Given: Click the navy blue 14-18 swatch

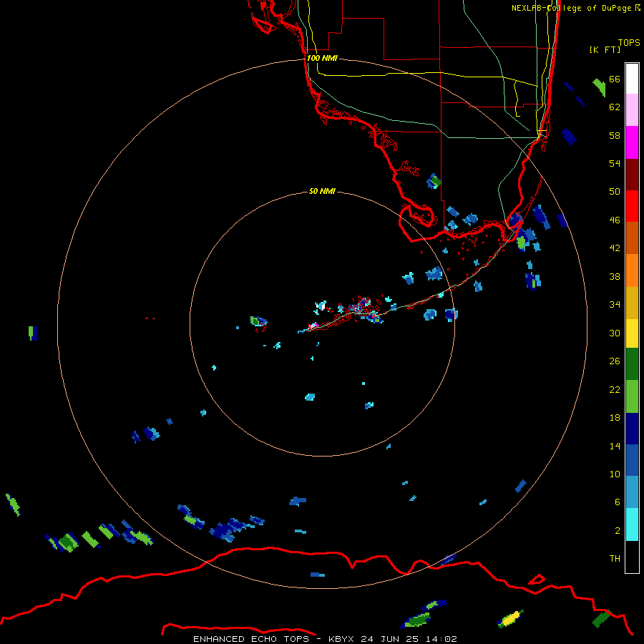Looking at the screenshot, I should click(x=632, y=429).
